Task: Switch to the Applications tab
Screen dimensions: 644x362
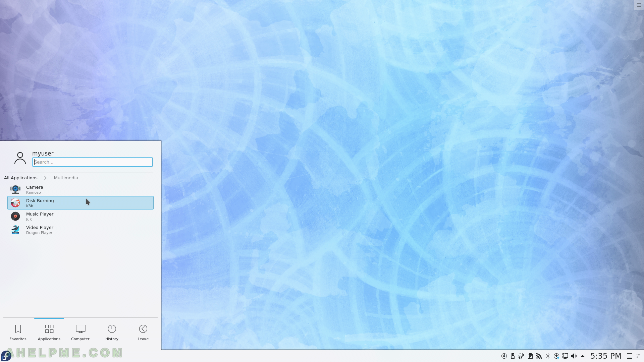Action: (49, 333)
